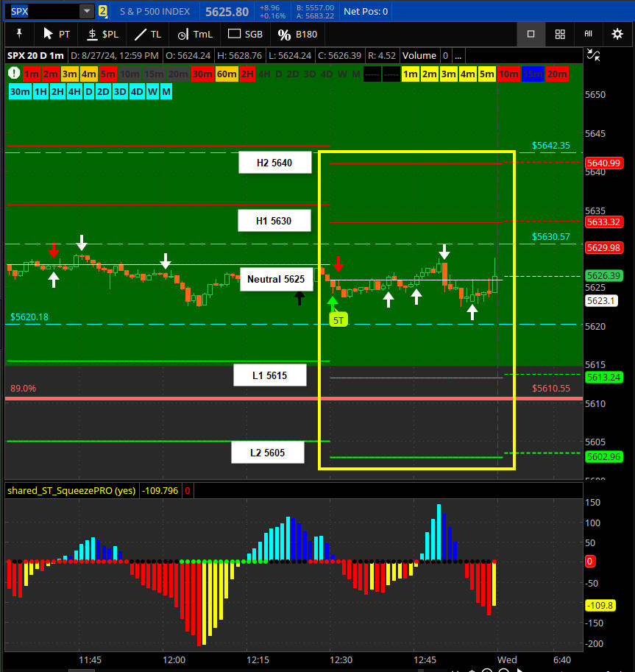This screenshot has width=635, height=672.
Task: Click the -109.796 study value
Action: click(x=160, y=491)
